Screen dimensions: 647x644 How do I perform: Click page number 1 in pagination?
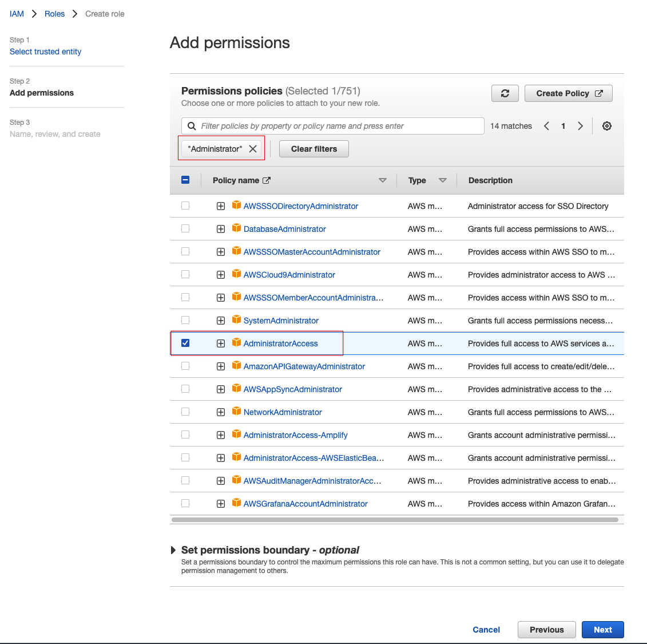pos(563,126)
